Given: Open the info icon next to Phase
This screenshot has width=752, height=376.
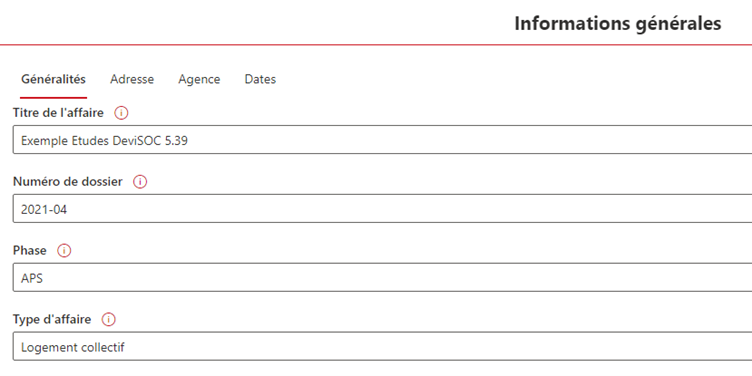Looking at the screenshot, I should [x=64, y=251].
